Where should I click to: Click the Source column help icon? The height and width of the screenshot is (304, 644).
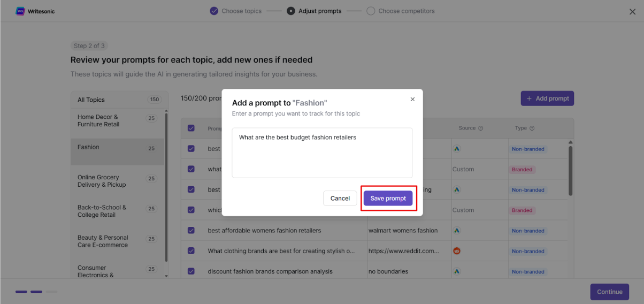pyautogui.click(x=480, y=128)
